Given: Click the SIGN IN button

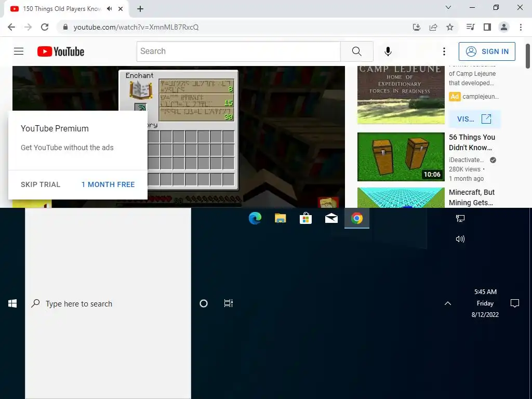Looking at the screenshot, I should tap(487, 51).
